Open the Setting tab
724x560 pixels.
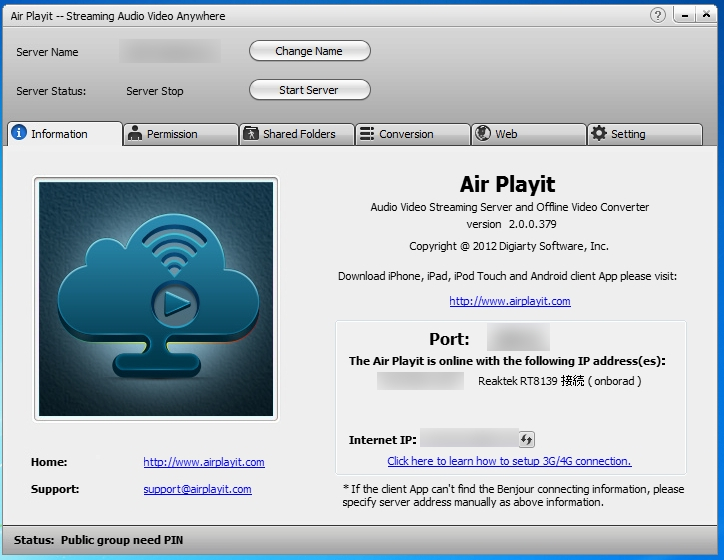pos(645,134)
